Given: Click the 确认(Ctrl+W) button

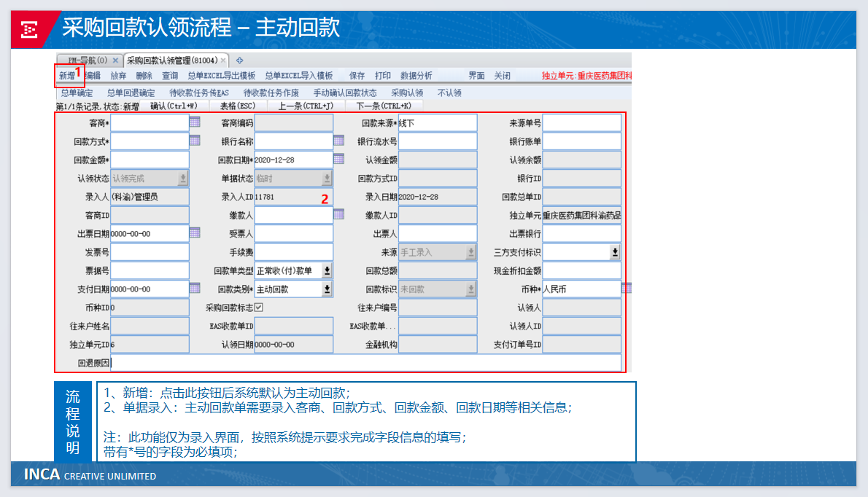Looking at the screenshot, I should coord(174,106).
